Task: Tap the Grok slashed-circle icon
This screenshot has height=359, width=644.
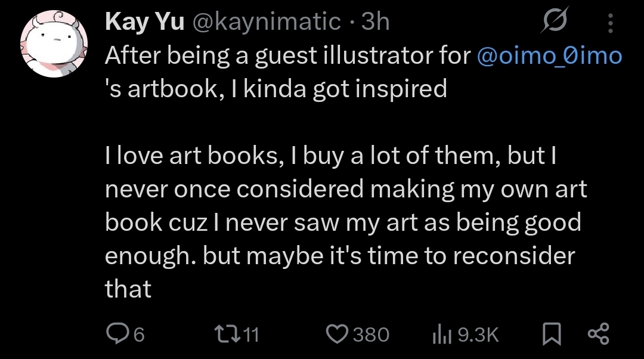Action: [x=554, y=23]
